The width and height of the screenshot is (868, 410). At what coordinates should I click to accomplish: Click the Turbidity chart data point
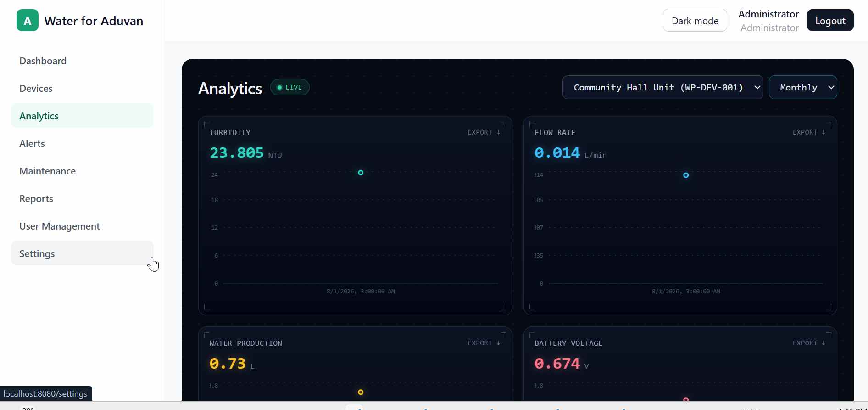coord(361,173)
